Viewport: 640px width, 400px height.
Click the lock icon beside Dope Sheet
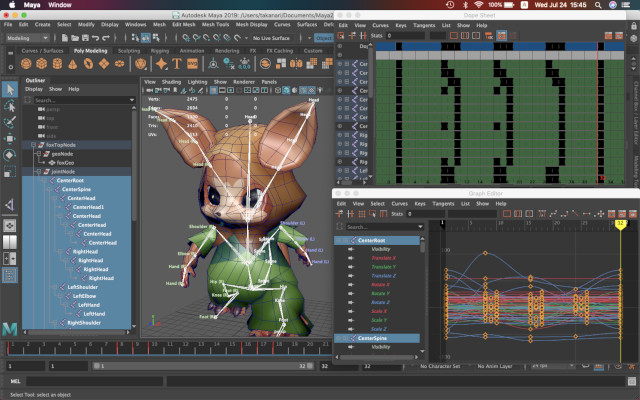[633, 26]
